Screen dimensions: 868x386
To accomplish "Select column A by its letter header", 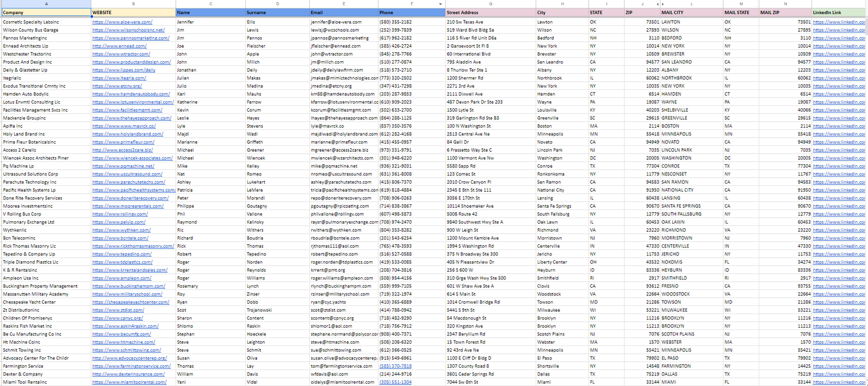I will 46,4.
